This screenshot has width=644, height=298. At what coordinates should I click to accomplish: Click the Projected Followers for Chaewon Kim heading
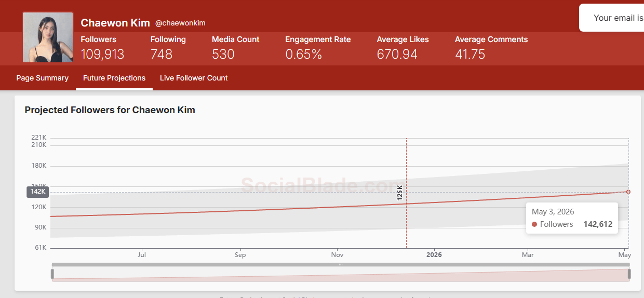(x=110, y=110)
